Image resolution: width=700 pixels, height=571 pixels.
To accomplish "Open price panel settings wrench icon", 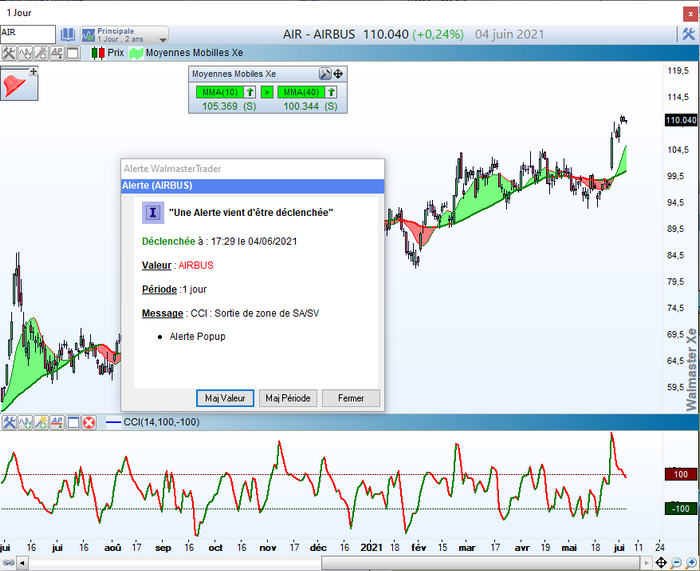I will (x=9, y=53).
